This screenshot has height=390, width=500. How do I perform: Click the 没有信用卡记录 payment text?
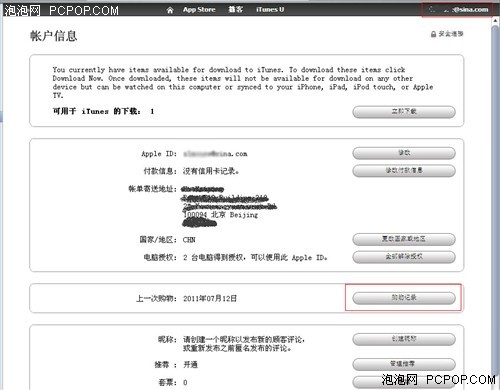[x=211, y=171]
